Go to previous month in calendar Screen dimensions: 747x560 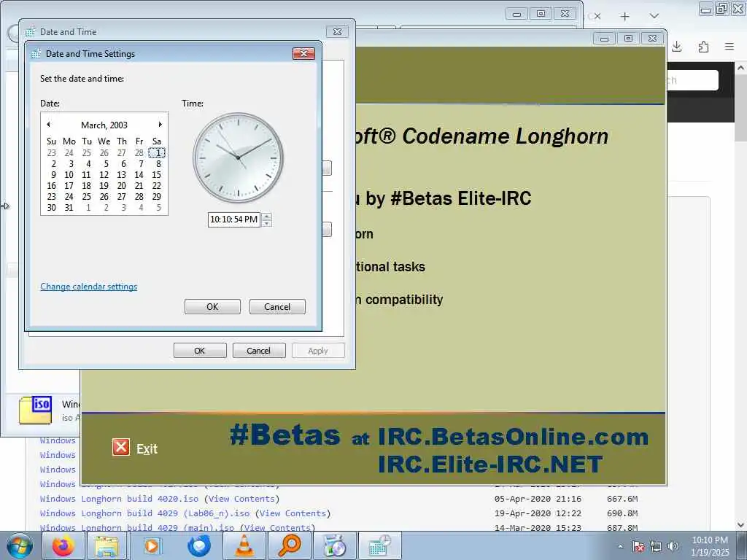[x=49, y=125]
